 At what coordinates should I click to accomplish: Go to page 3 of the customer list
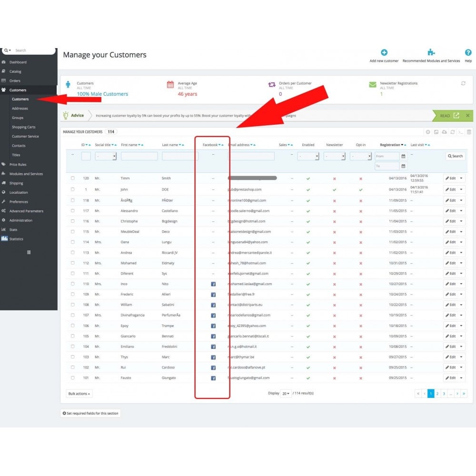pos(444,394)
